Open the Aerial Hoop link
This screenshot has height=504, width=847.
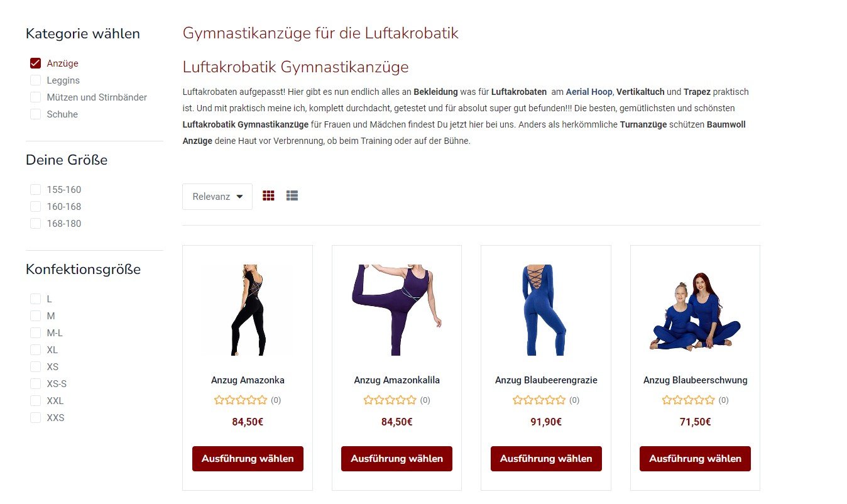point(589,92)
